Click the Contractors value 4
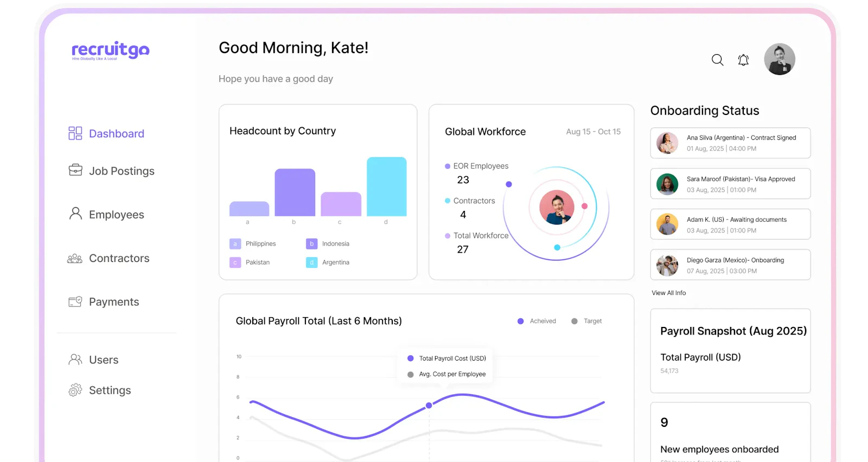The height and width of the screenshot is (462, 868). tap(463, 215)
